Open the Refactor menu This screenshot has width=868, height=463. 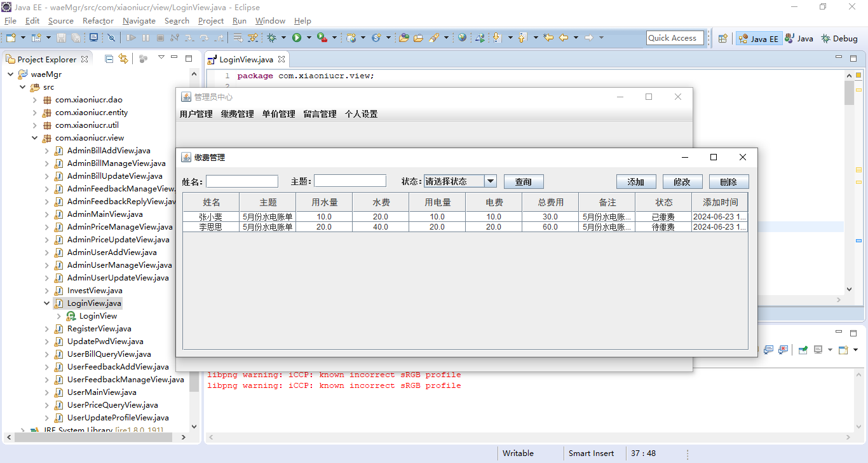click(x=98, y=21)
